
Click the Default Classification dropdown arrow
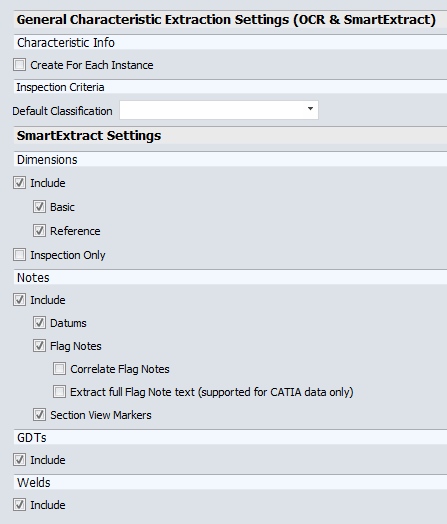310,109
